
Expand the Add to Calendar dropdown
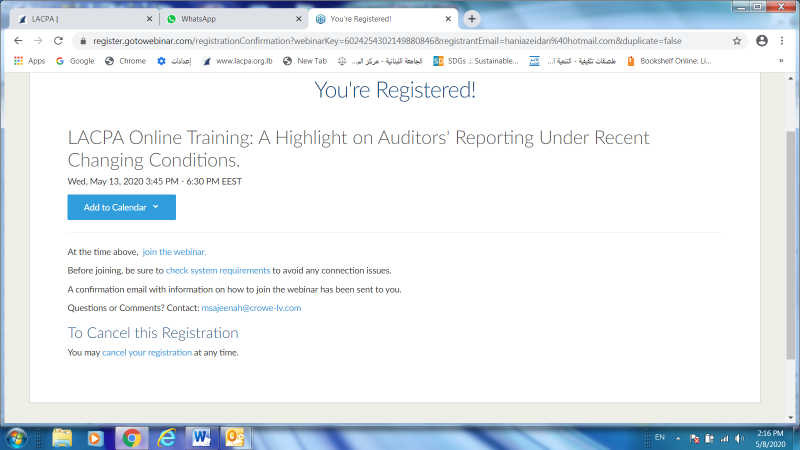[121, 207]
